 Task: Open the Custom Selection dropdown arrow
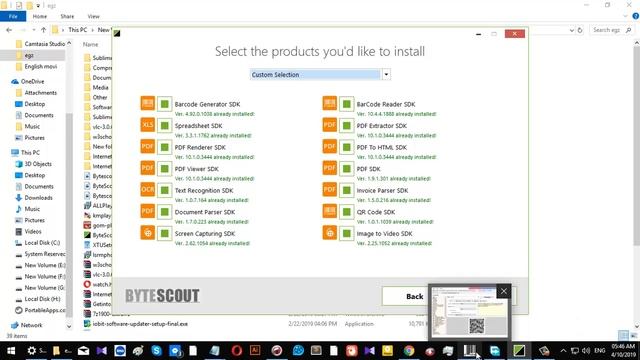pos(386,75)
